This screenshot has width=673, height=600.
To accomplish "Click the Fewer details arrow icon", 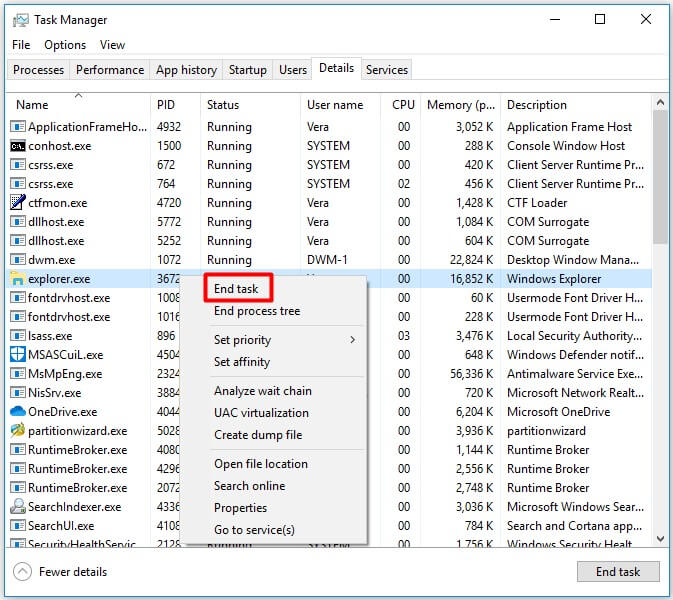I will [22, 572].
